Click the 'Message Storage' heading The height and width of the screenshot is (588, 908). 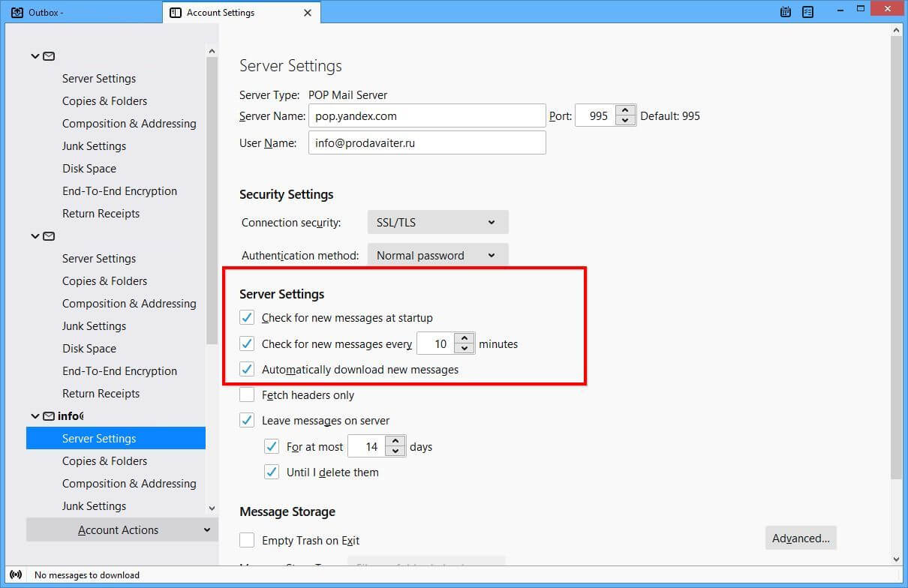pyautogui.click(x=287, y=511)
